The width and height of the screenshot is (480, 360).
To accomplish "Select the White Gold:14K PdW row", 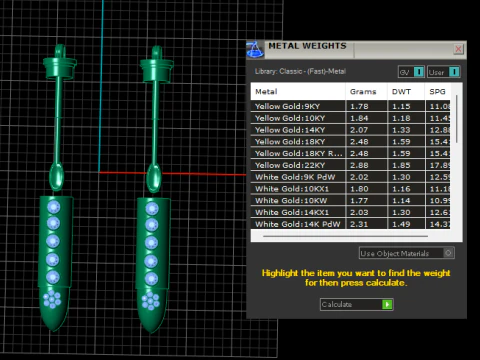I will click(350, 224).
